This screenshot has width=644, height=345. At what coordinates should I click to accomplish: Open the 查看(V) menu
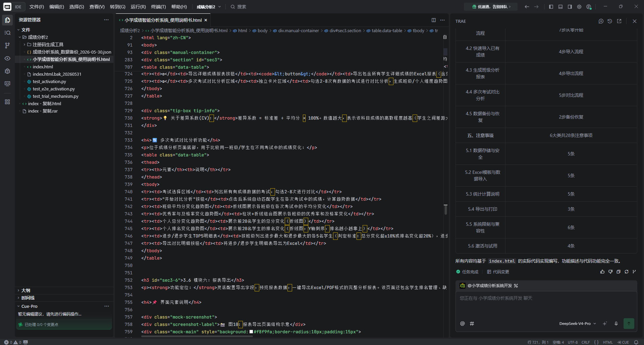97,7
